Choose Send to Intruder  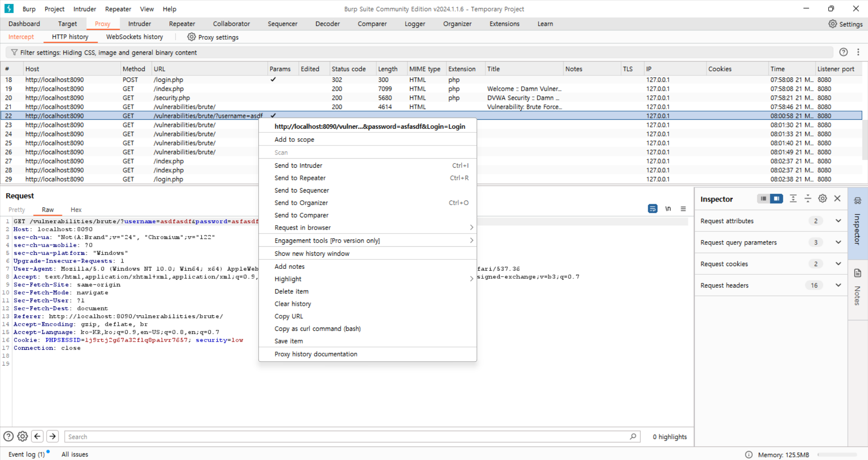[368, 166]
